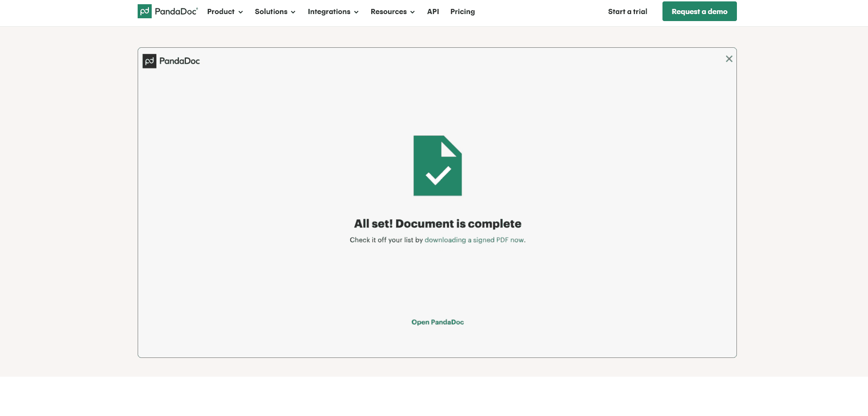Go to the API page
Image resolution: width=868 pixels, height=416 pixels.
tap(433, 12)
